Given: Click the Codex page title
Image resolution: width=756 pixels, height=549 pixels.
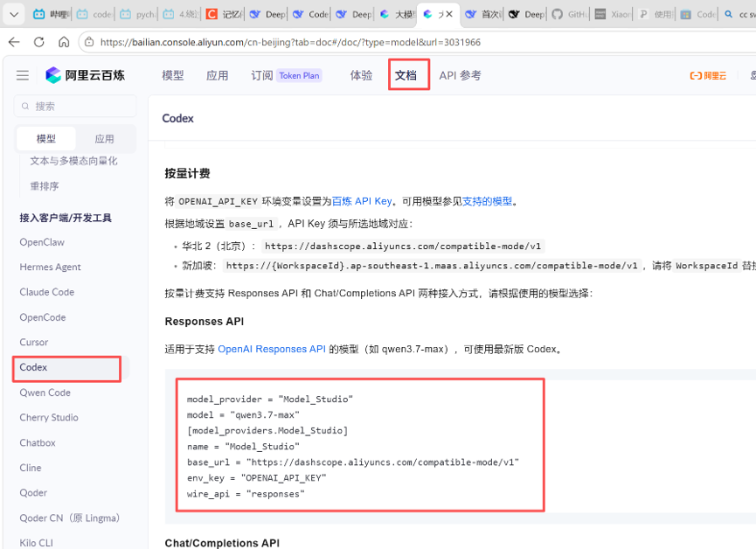Looking at the screenshot, I should point(178,119).
